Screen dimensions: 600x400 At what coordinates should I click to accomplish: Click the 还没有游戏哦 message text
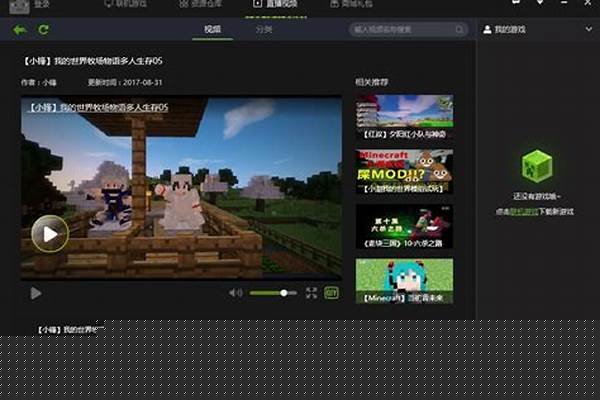(536, 196)
